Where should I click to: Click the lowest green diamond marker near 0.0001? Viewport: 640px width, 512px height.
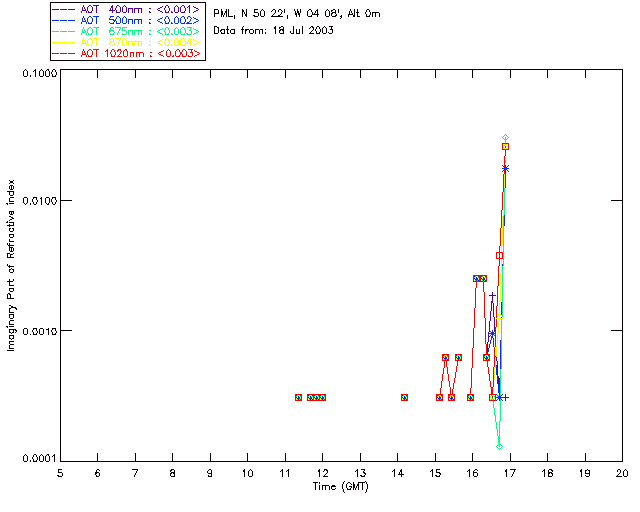[499, 447]
